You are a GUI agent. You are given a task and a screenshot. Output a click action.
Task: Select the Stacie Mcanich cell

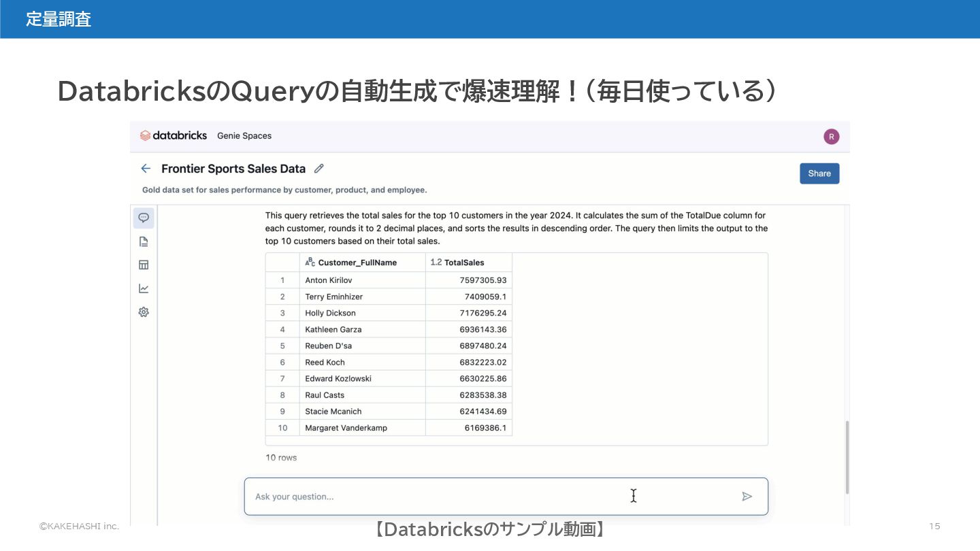point(362,411)
